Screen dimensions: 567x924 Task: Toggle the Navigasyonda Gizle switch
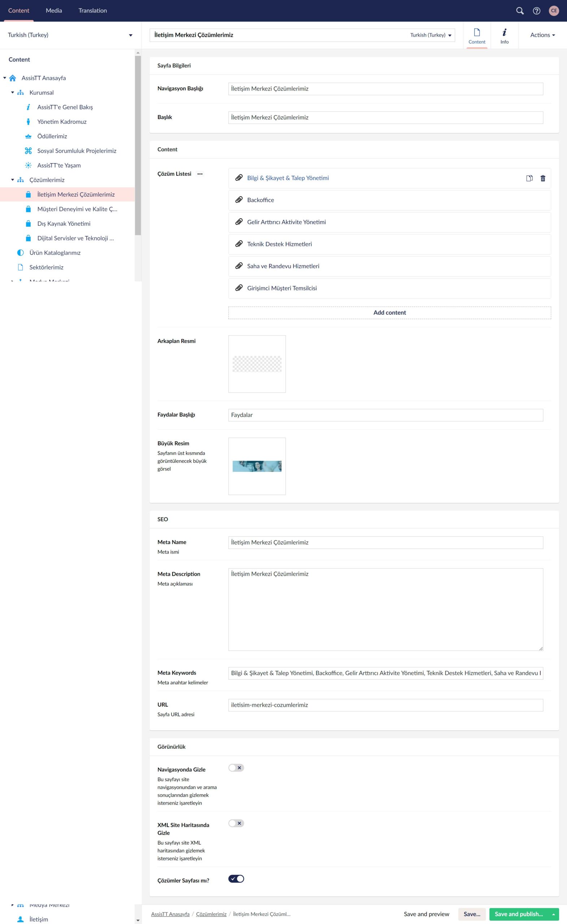point(236,768)
